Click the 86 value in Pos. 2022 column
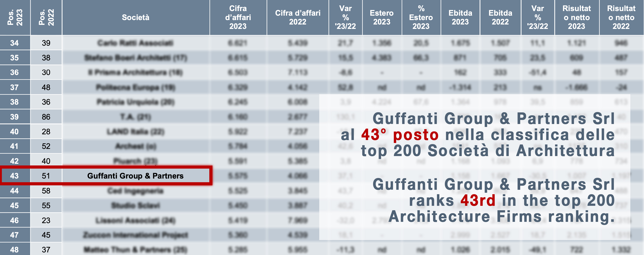Image resolution: width=644 pixels, height=255 pixels. pyautogui.click(x=46, y=117)
